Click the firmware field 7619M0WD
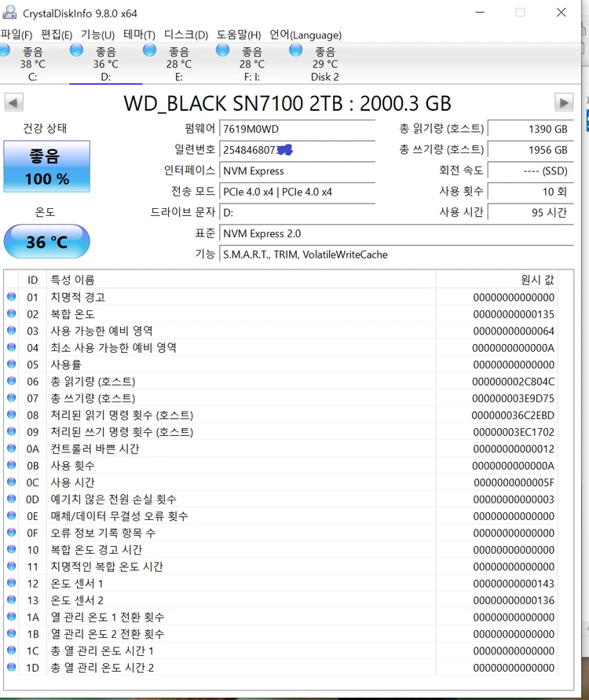This screenshot has height=700, width=589. (x=297, y=129)
